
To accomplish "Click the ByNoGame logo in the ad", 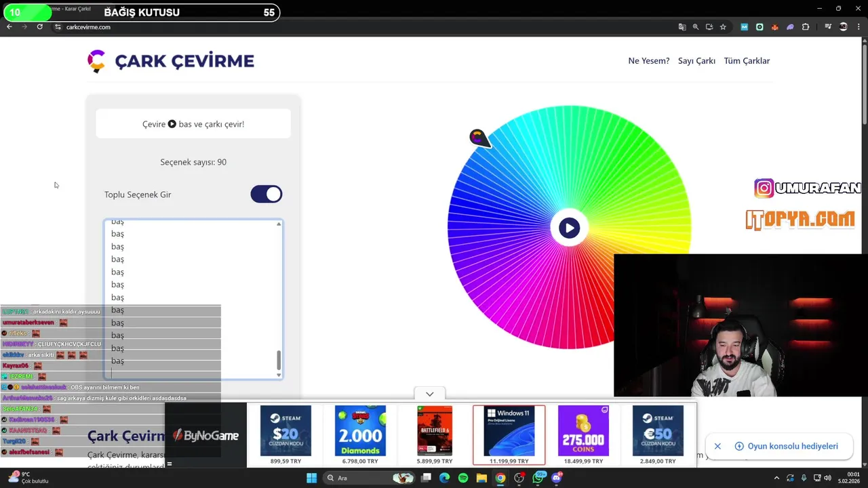I will [x=206, y=435].
